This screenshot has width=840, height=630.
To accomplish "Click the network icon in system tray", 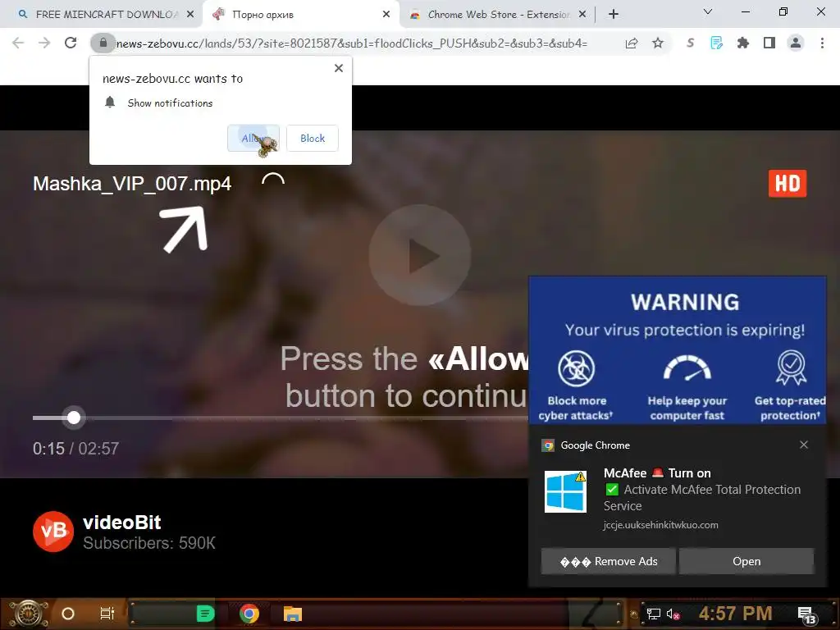I will 653,614.
